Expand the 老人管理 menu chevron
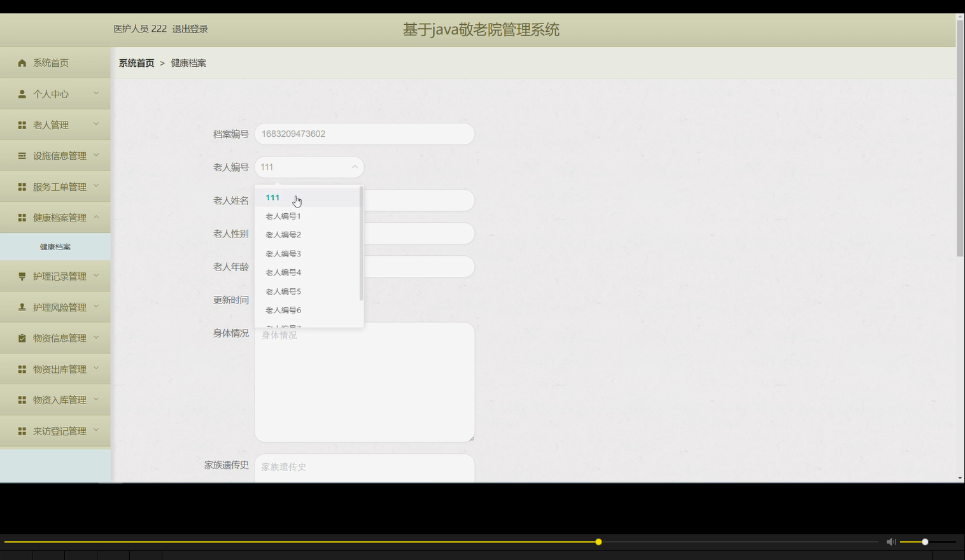 click(x=96, y=124)
